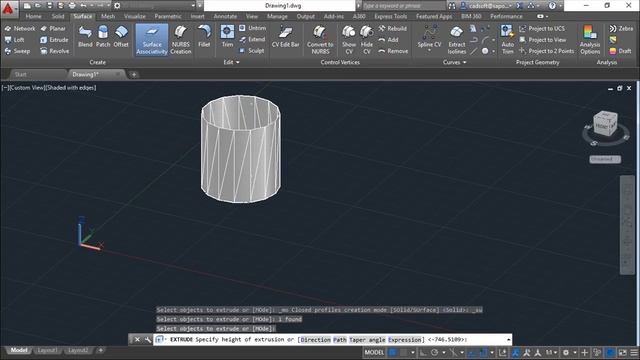Click Zebra analysis

(x=621, y=29)
